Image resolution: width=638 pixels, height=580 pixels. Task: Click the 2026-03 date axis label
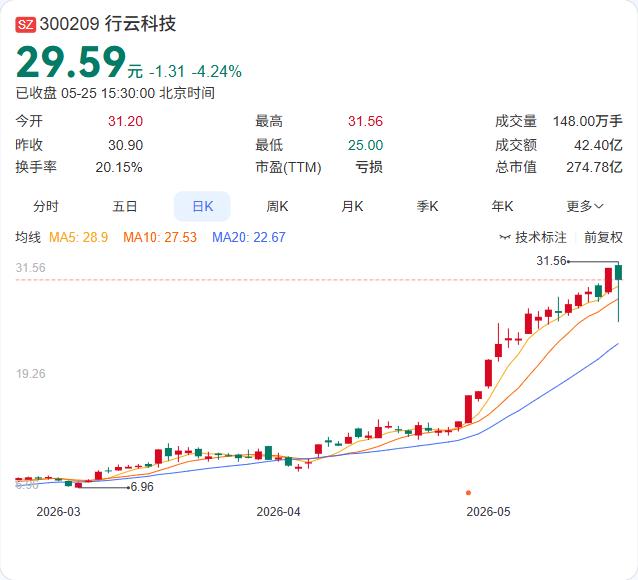(59, 512)
